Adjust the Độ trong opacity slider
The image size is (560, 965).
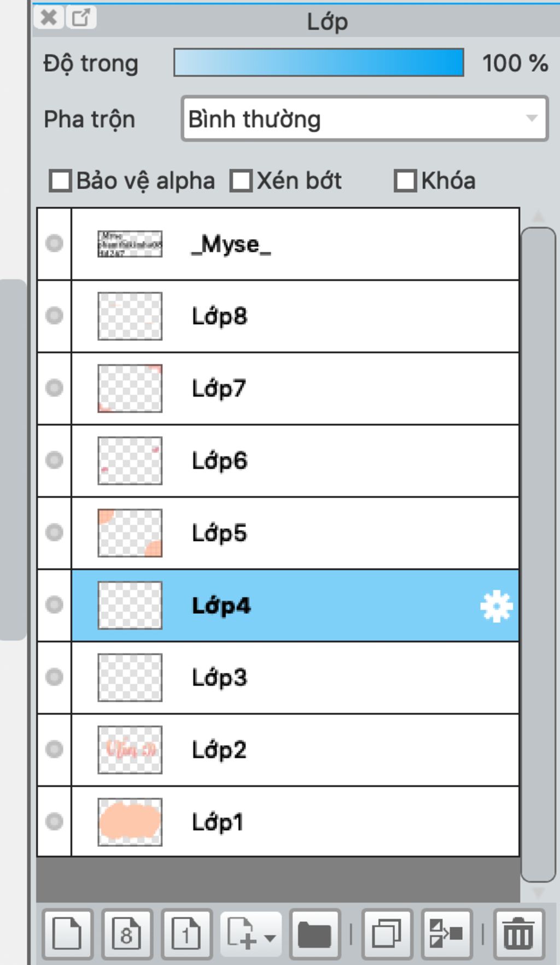click(x=319, y=62)
